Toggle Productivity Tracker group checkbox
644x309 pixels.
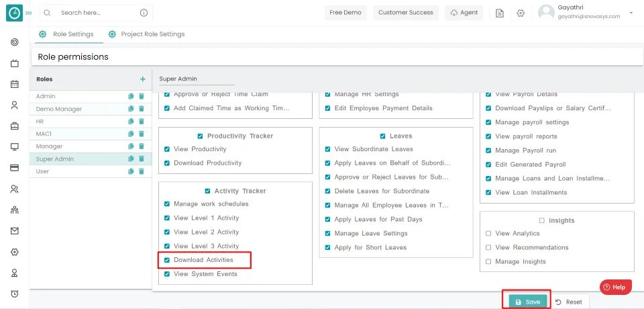coord(200,136)
